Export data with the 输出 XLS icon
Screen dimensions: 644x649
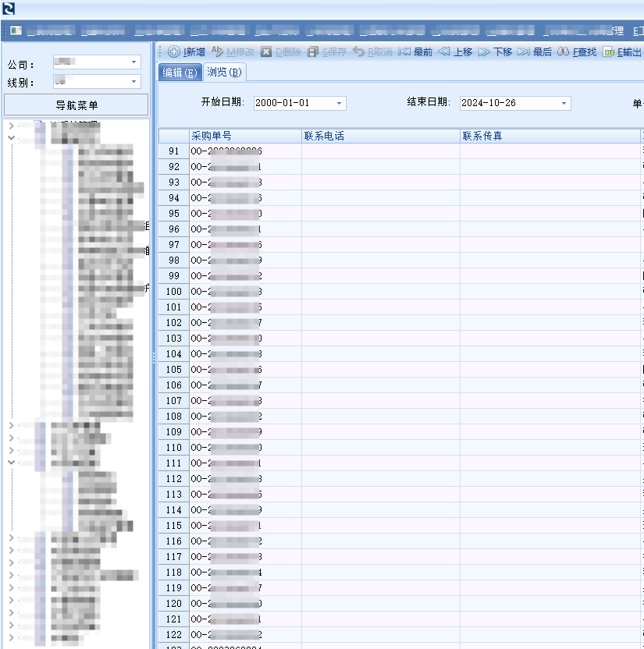(609, 52)
